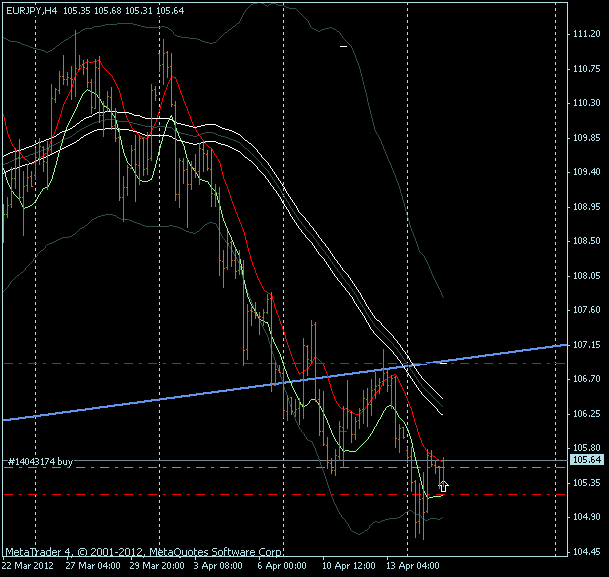Select the blue rising trendline

click(x=285, y=382)
